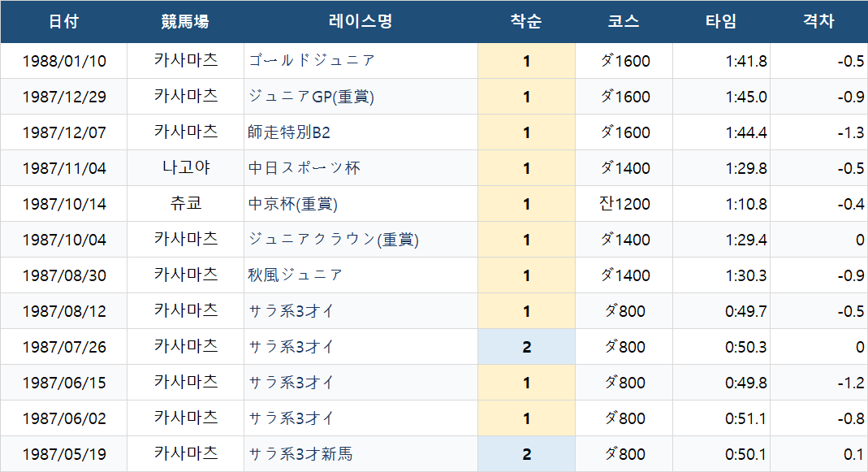Open the サラ系3才新馬 race link
Viewport: 868px width, 472px height.
(x=300, y=454)
